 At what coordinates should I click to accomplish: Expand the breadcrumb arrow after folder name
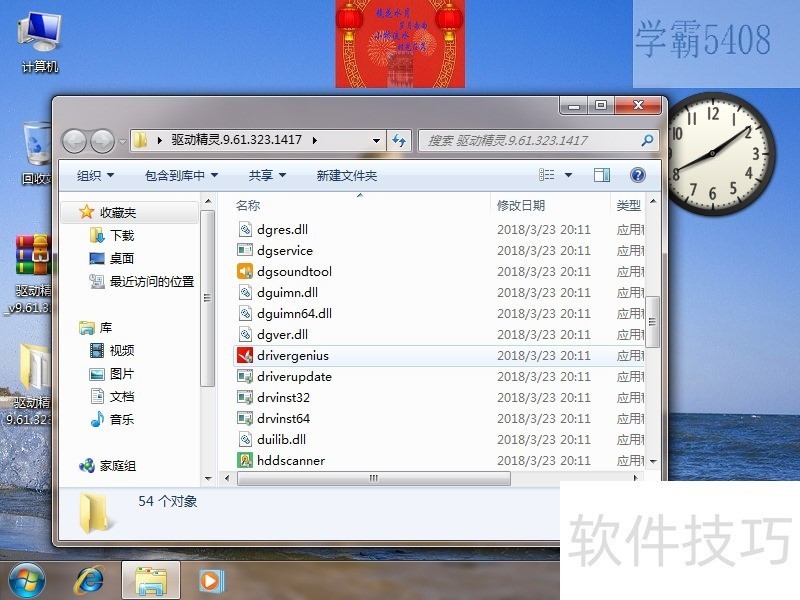pos(315,140)
